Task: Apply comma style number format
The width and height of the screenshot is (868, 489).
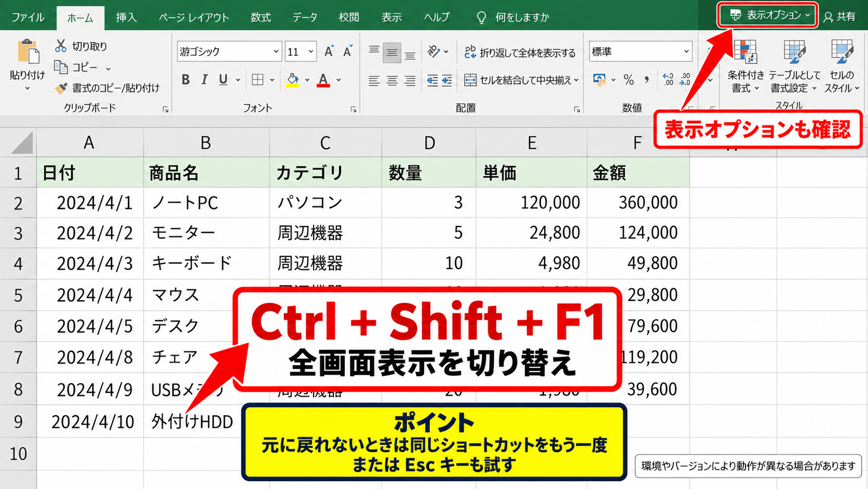Action: point(646,80)
